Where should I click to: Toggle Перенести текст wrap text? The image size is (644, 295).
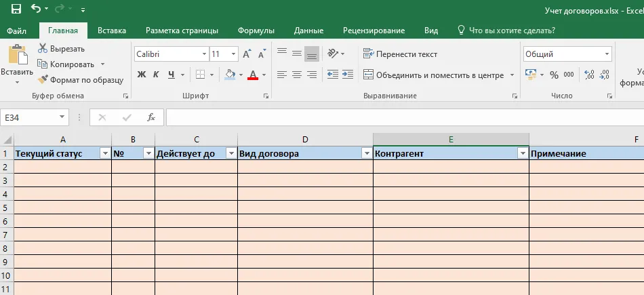(401, 54)
